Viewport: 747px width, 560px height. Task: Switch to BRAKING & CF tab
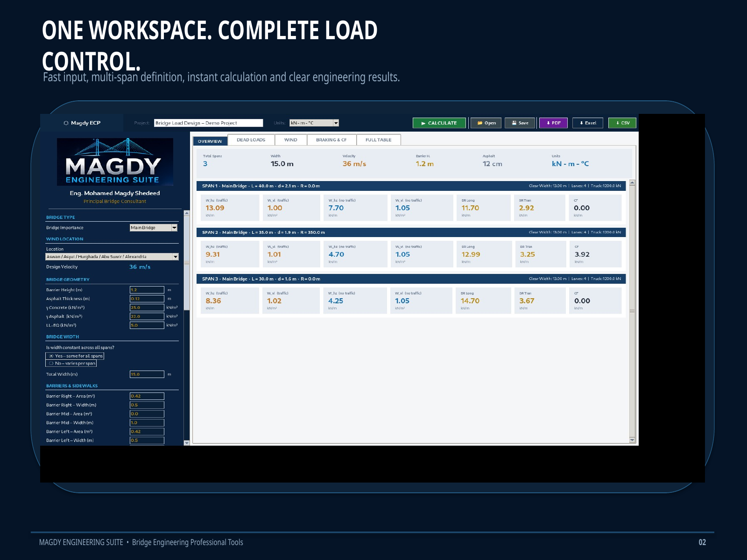[331, 140]
